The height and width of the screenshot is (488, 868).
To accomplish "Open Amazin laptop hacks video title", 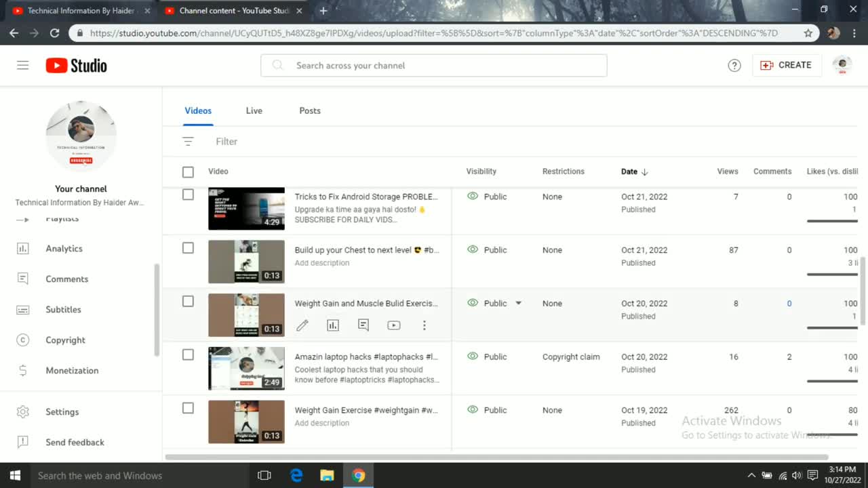I will [366, 357].
